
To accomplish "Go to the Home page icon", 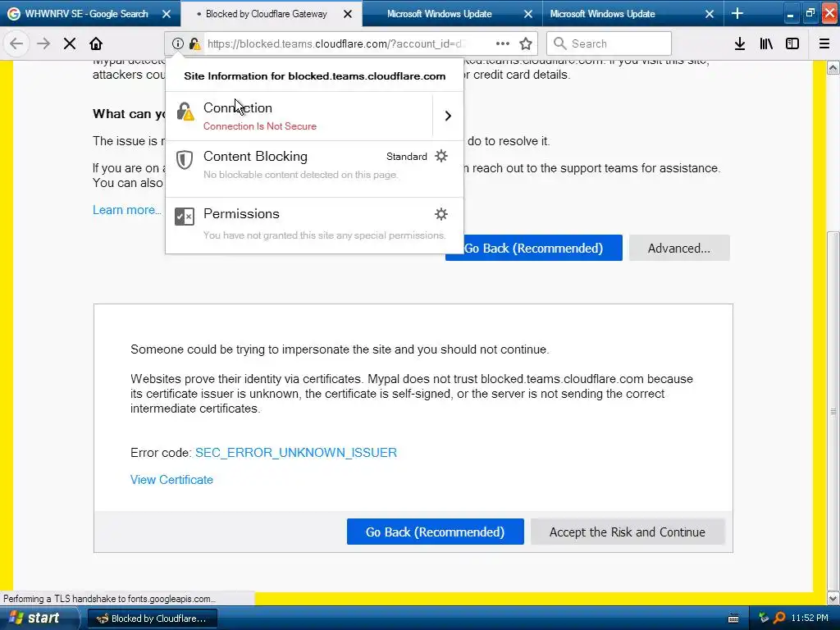I will (x=96, y=43).
